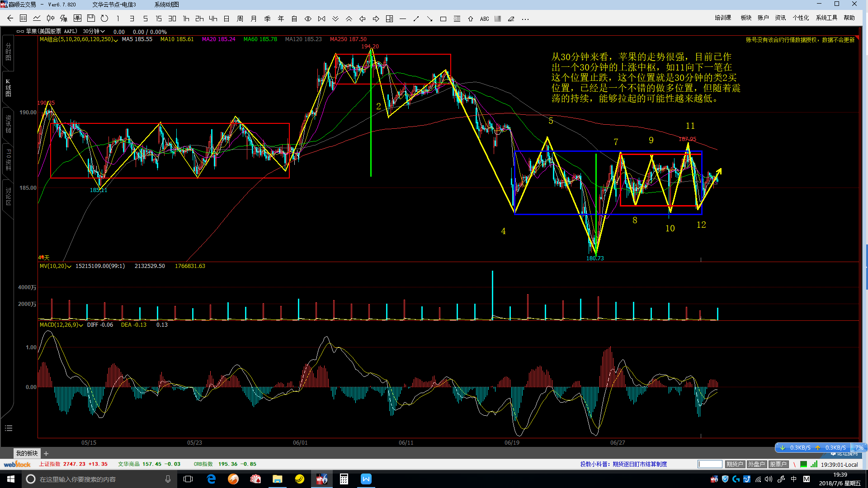
Task: Switch to the 资讯链 side tab
Action: point(8,124)
